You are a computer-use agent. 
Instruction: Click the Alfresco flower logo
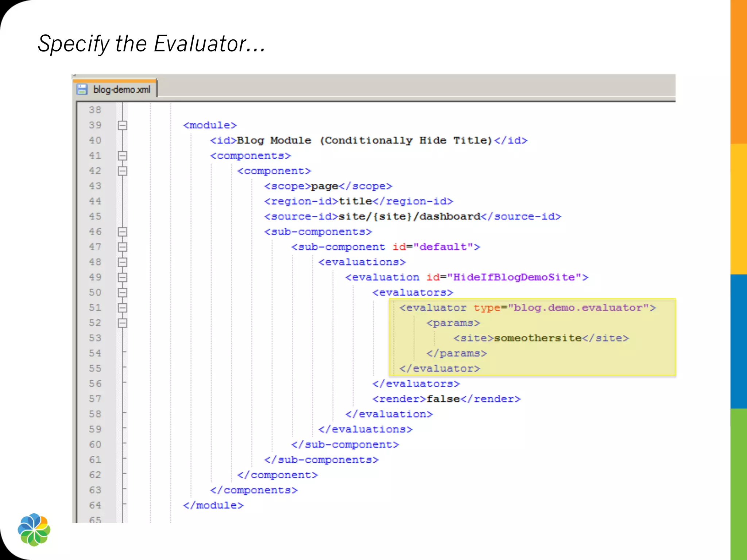tap(34, 530)
